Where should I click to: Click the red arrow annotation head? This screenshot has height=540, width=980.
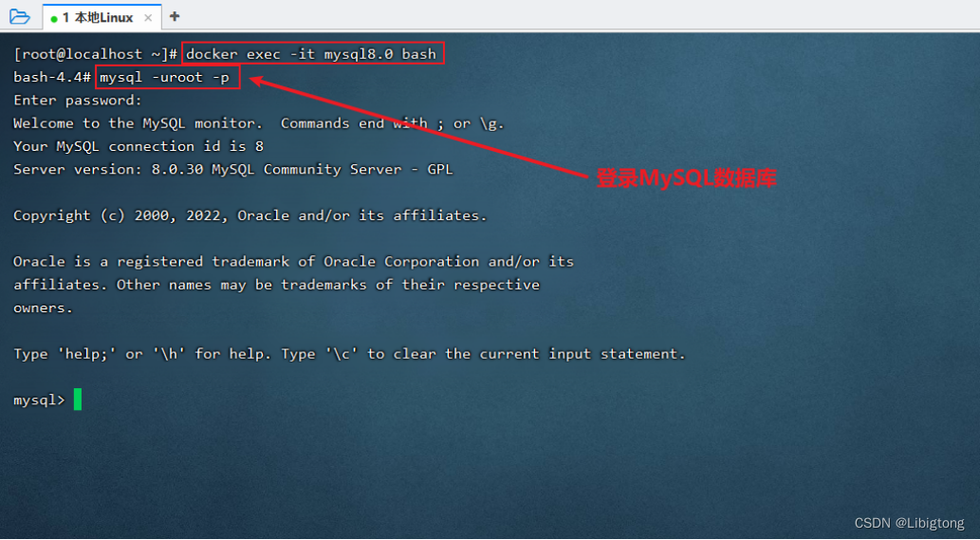click(x=257, y=82)
